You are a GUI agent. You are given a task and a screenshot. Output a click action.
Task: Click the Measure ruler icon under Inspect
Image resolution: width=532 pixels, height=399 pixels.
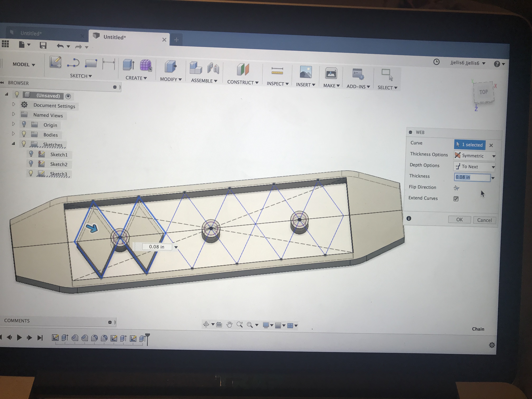277,71
